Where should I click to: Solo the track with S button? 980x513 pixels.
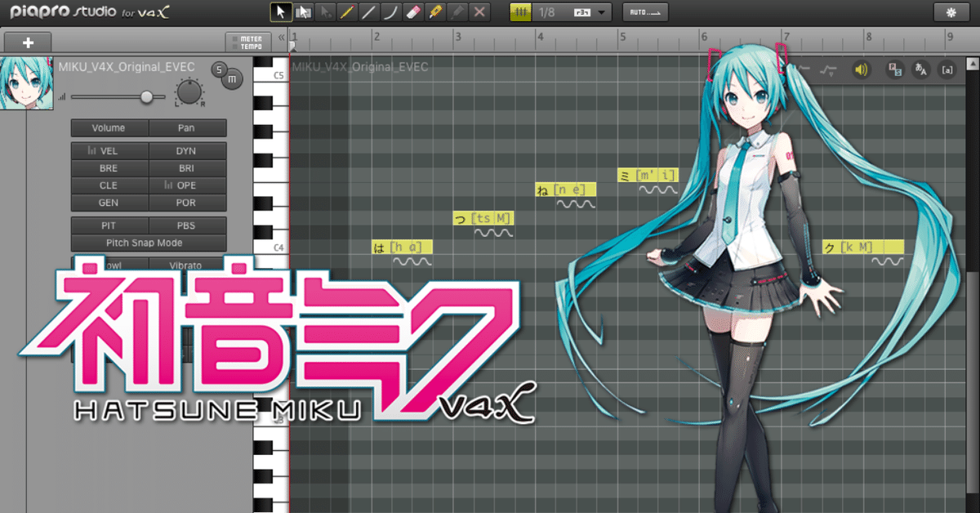[x=219, y=69]
